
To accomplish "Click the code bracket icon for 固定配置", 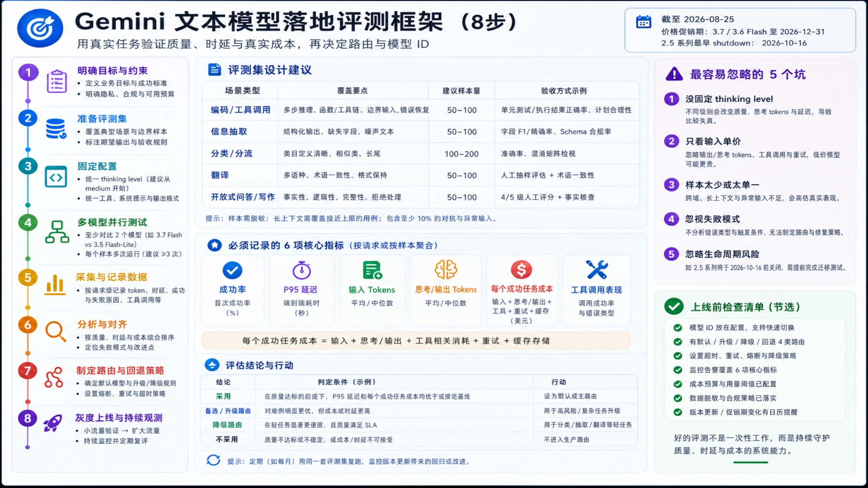I will [x=56, y=177].
